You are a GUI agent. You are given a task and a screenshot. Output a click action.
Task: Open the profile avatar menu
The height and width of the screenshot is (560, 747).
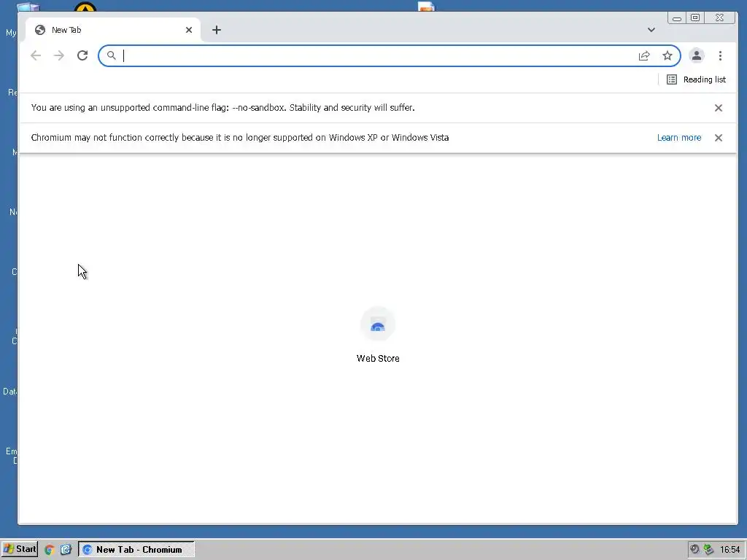tap(697, 55)
